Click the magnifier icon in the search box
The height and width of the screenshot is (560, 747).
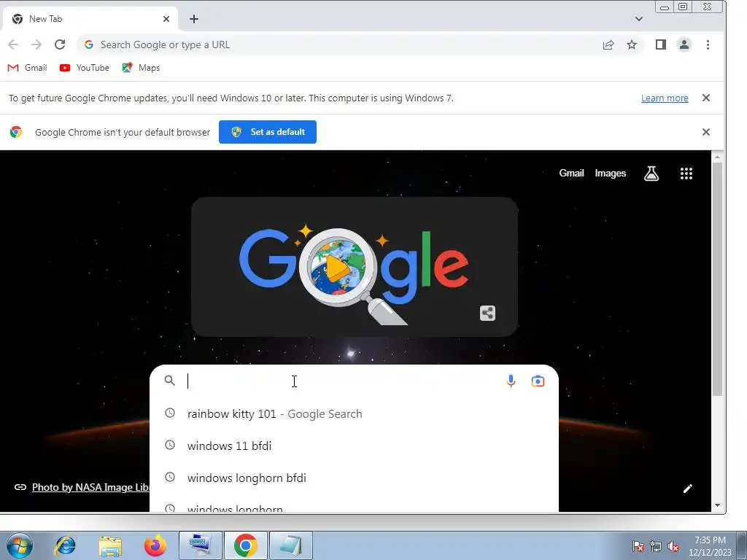point(170,381)
